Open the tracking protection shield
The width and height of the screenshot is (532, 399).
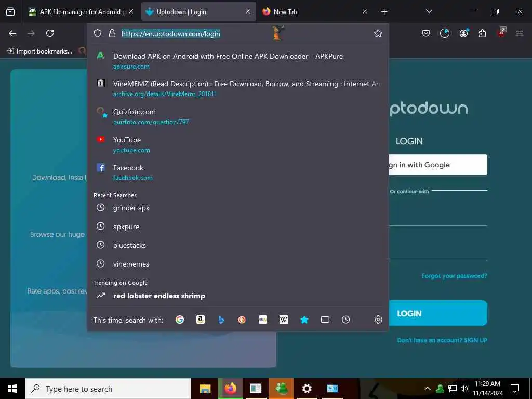click(x=98, y=33)
